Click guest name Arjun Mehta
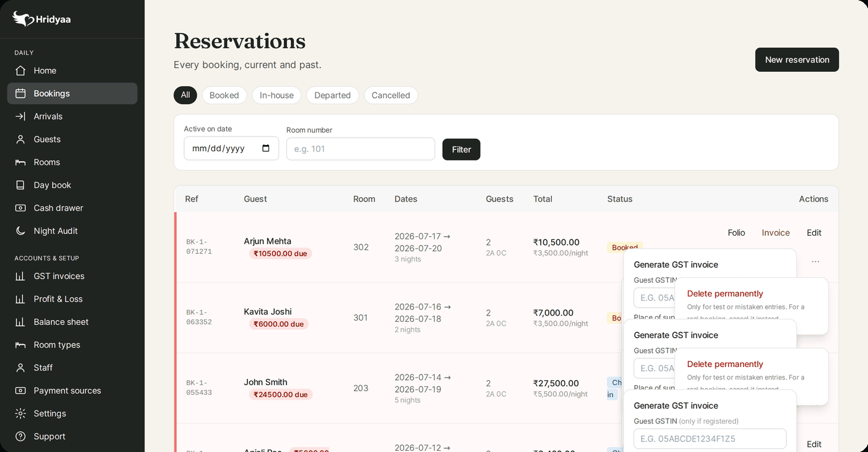868x452 pixels. (x=267, y=241)
